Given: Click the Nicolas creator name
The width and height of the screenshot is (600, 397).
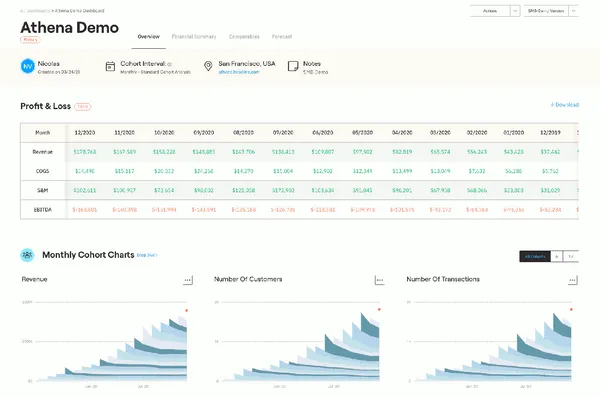Looking at the screenshot, I should point(49,64).
